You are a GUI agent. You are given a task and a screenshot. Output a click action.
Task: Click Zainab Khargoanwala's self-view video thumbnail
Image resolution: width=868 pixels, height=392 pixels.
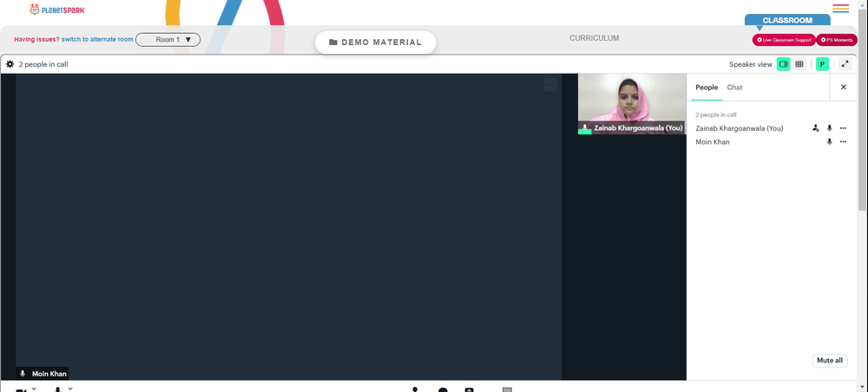pyautogui.click(x=631, y=103)
